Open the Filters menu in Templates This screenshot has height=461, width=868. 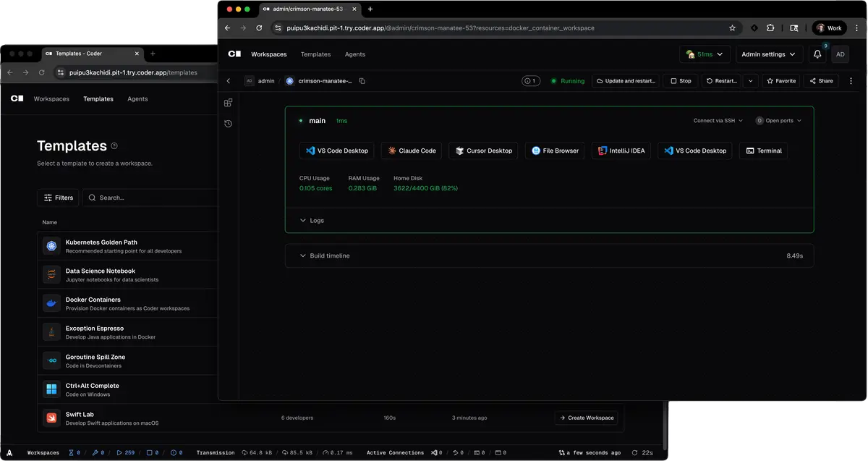[58, 198]
